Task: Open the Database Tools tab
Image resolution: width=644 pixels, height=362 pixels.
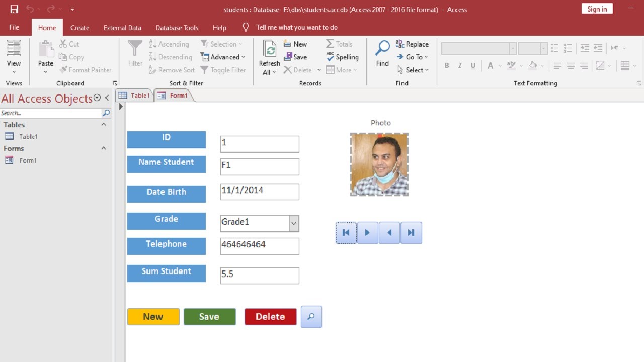Action: [177, 28]
